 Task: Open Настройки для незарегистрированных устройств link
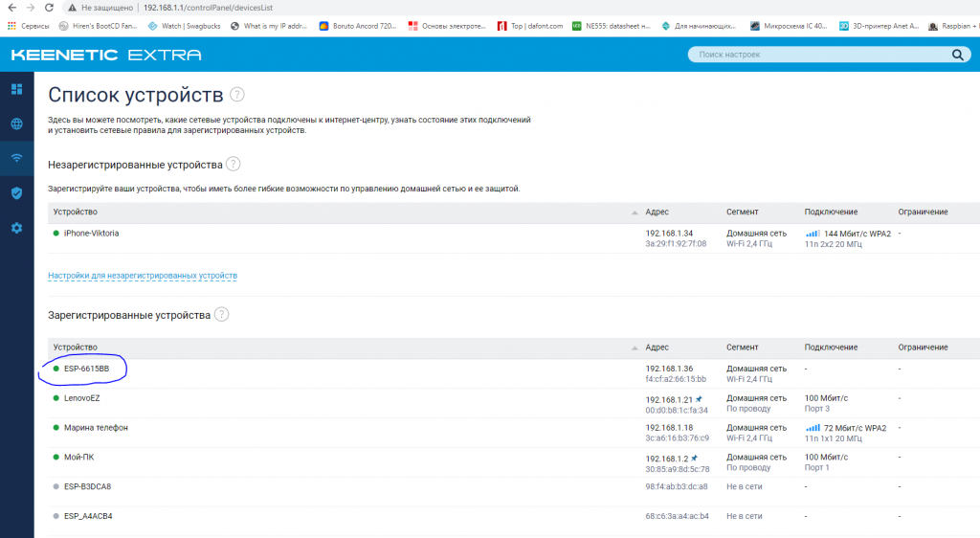(x=143, y=276)
